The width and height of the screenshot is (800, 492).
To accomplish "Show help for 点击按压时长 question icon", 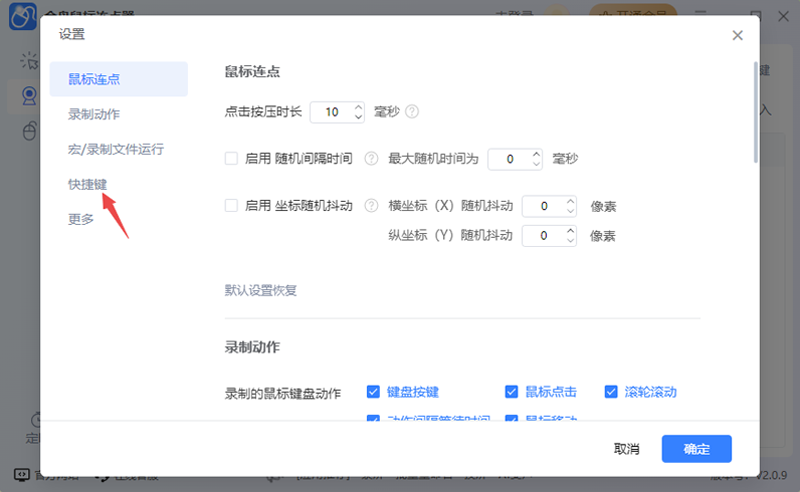I will click(412, 112).
